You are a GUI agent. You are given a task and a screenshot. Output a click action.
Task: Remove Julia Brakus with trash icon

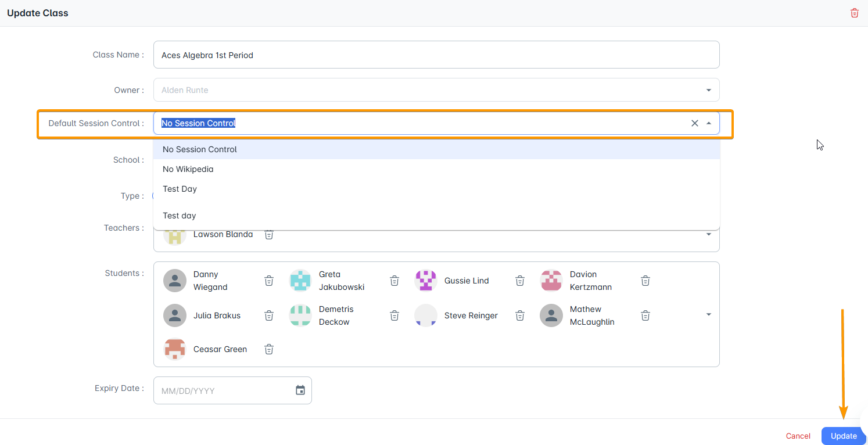[x=269, y=315]
